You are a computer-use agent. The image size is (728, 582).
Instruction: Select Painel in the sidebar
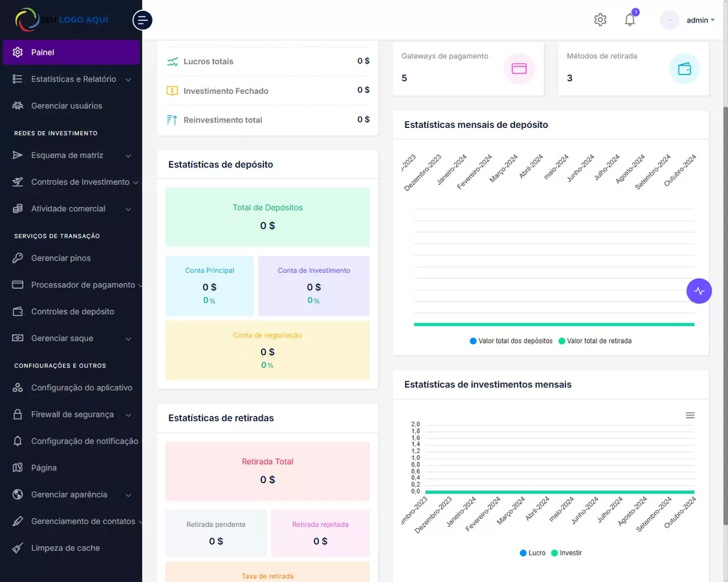tap(71, 52)
